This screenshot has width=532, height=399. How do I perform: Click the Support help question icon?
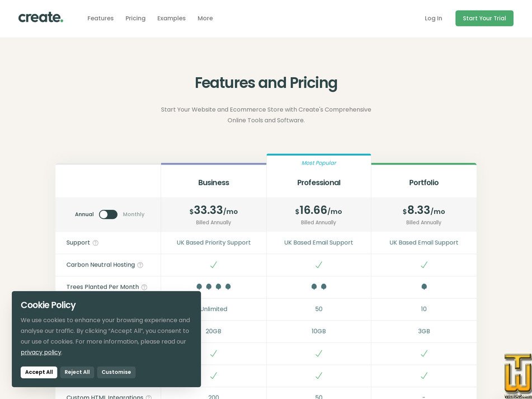(x=96, y=243)
